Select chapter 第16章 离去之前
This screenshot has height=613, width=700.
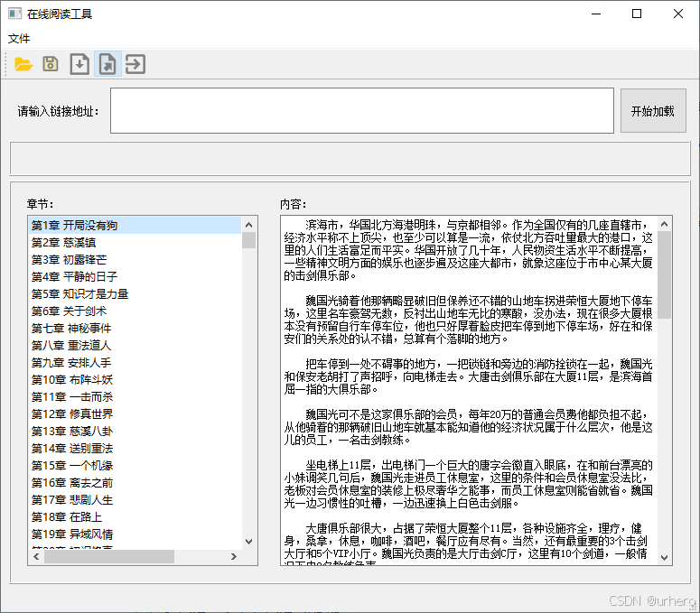[135, 483]
